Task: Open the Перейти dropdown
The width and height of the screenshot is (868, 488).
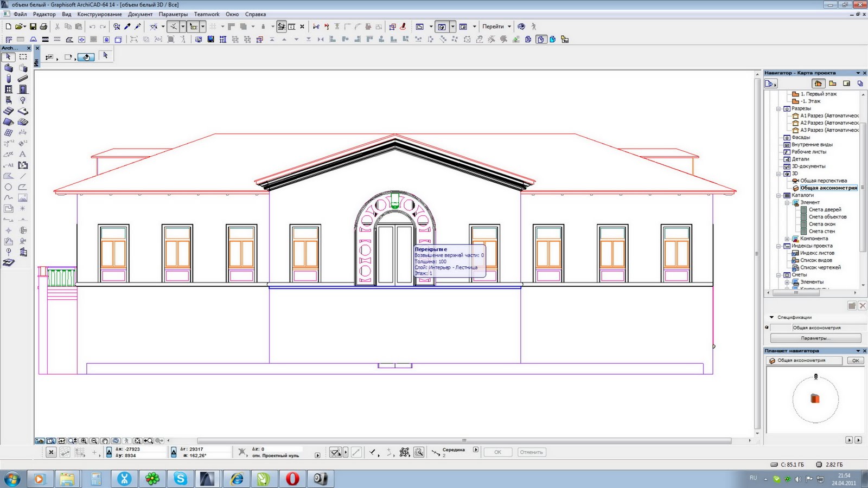Action: click(496, 26)
